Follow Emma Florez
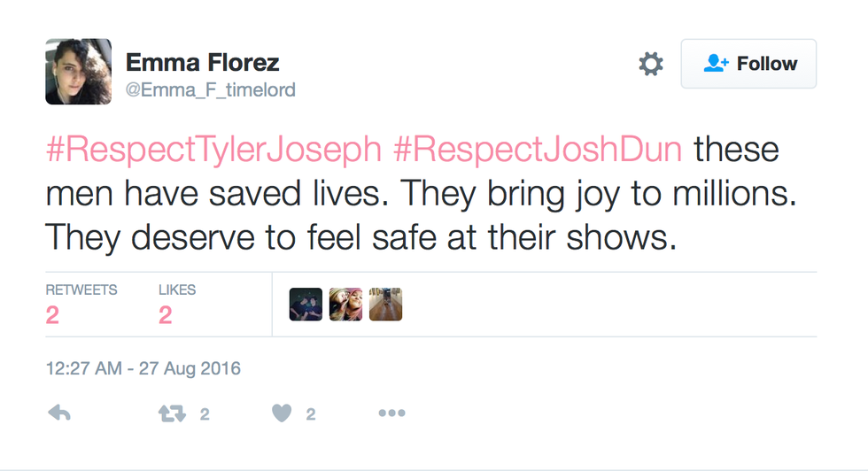This screenshot has height=471, width=868. click(748, 64)
